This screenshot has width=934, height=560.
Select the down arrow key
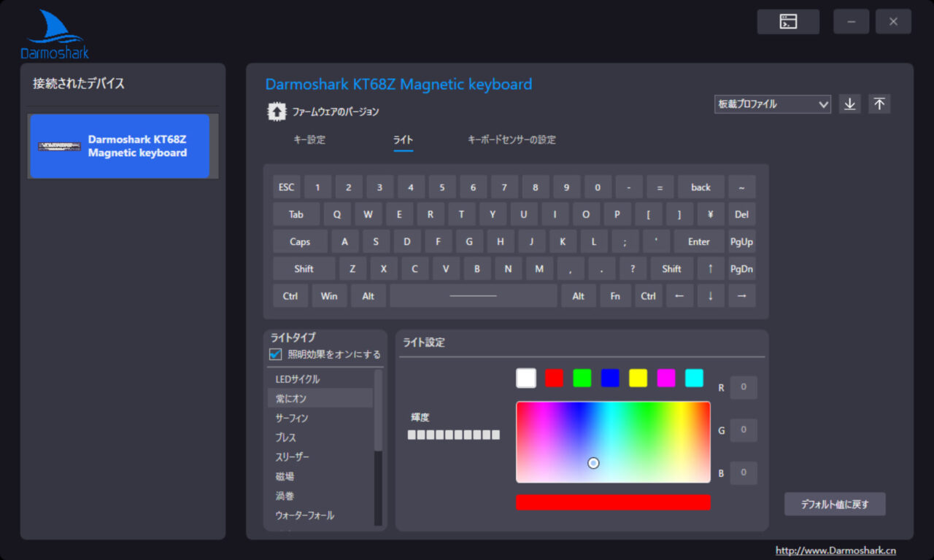coord(711,296)
